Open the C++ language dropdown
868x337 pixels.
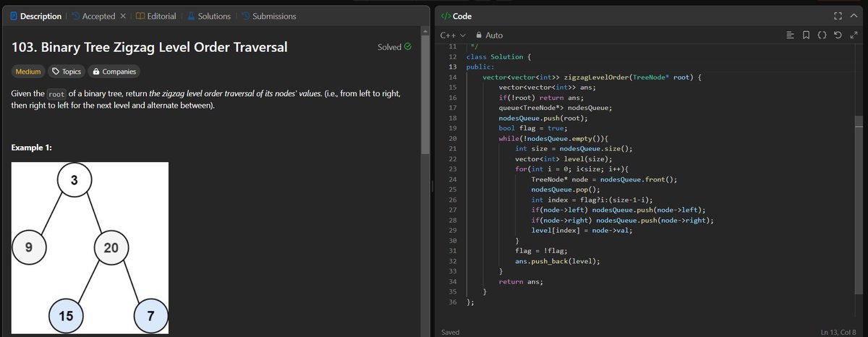(x=453, y=35)
